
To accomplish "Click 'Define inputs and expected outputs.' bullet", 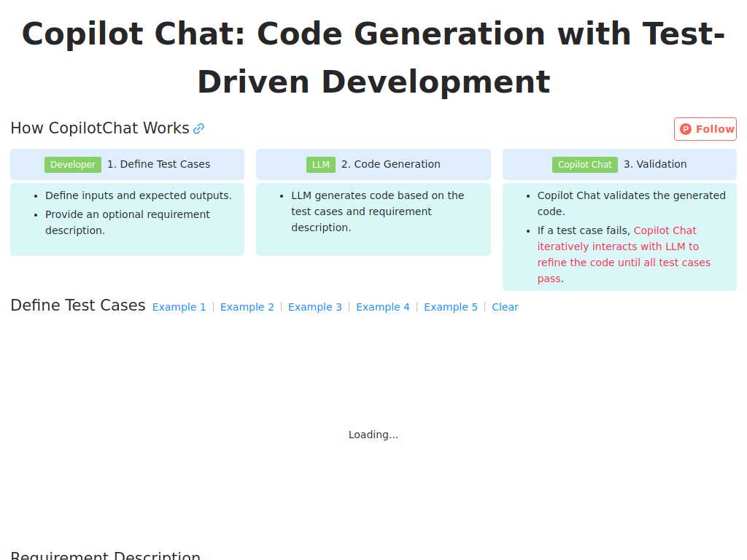I will (x=138, y=195).
